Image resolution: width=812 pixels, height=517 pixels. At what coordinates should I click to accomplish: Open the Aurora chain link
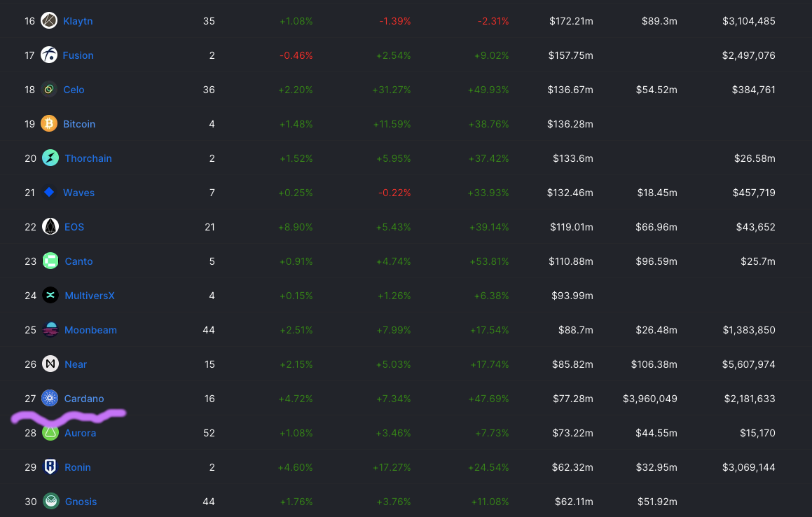click(81, 433)
